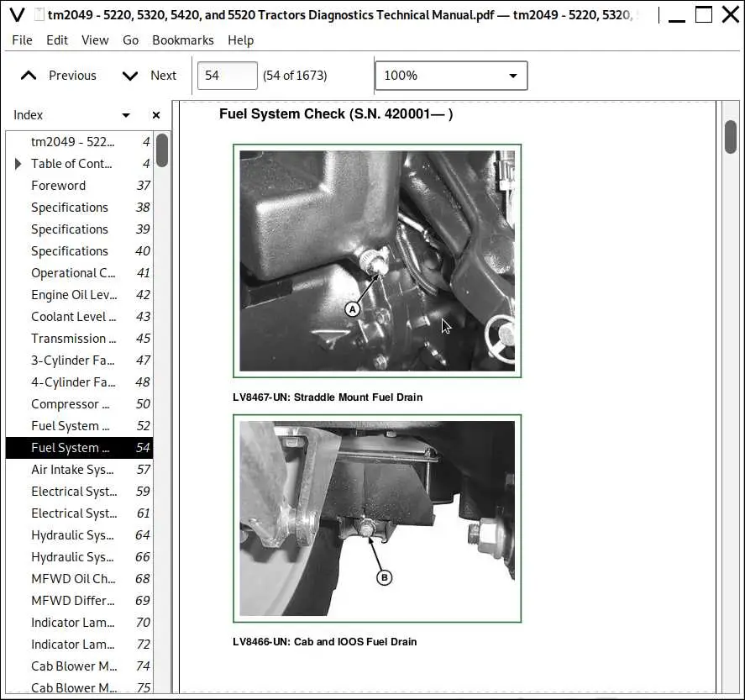
Task: Select the Transmission index entry
Action: [79, 339]
